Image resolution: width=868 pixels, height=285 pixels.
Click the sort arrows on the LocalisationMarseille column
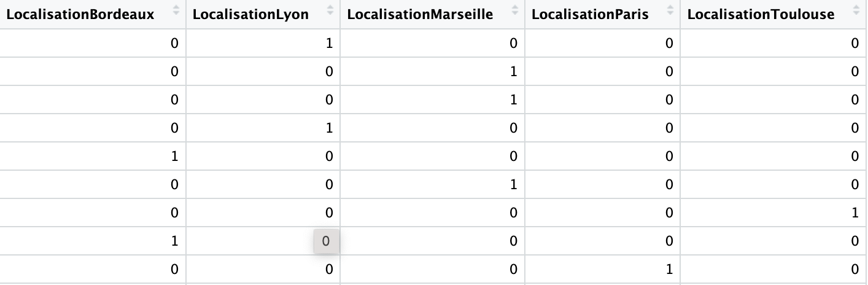(514, 10)
